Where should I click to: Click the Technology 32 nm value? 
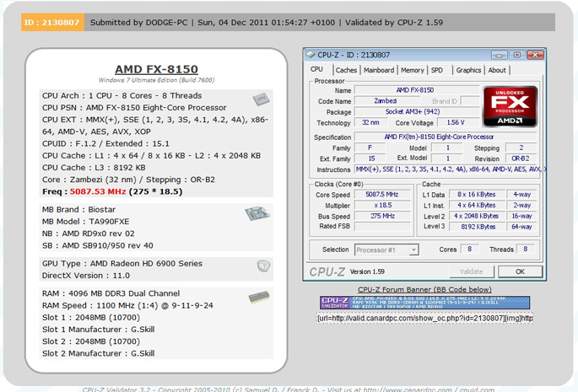point(370,122)
